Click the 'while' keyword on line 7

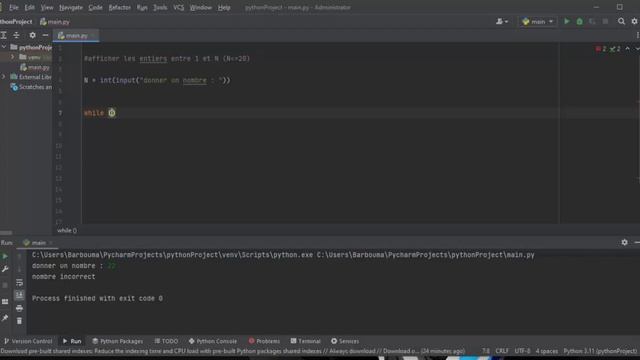94,113
